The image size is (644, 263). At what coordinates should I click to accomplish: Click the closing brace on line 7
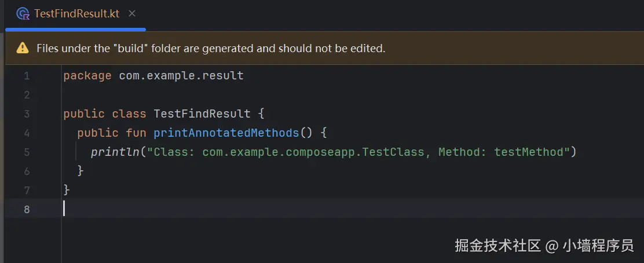click(x=67, y=189)
